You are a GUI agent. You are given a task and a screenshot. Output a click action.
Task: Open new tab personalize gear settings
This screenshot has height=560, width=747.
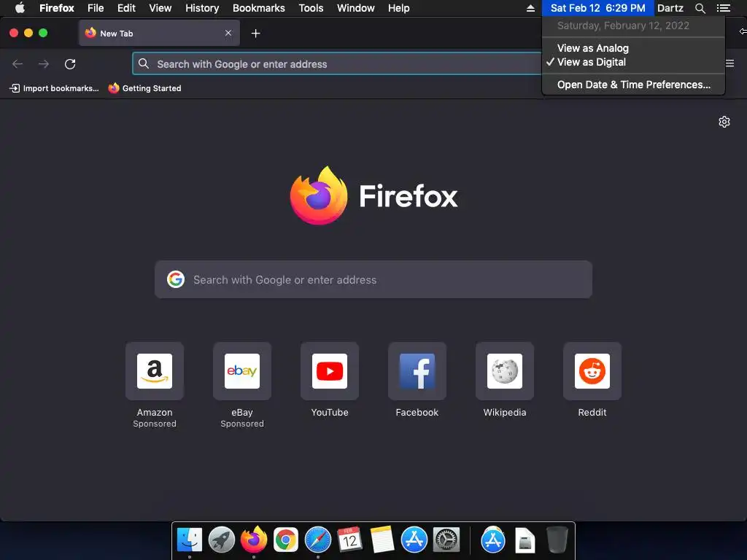pyautogui.click(x=724, y=122)
